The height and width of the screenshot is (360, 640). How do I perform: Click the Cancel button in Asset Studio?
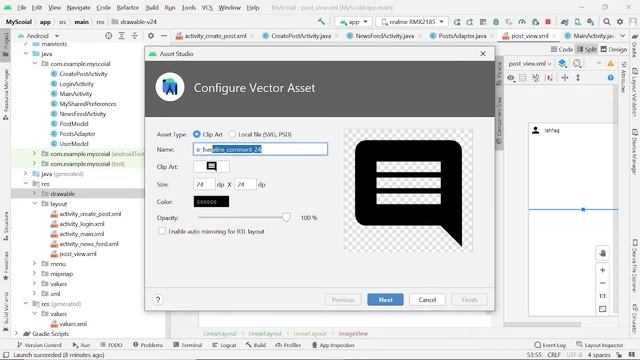427,300
